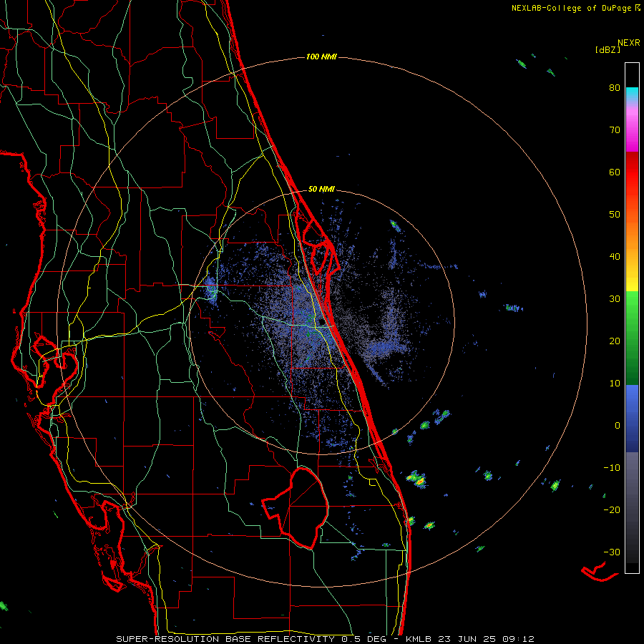The height and width of the screenshot is (644, 644).
Task: Click the 70 value on the dBZ scale
Action: point(615,130)
